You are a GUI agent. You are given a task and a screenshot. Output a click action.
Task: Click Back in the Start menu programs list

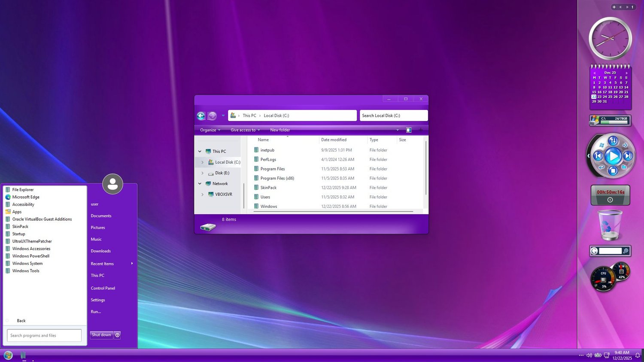pyautogui.click(x=21, y=321)
